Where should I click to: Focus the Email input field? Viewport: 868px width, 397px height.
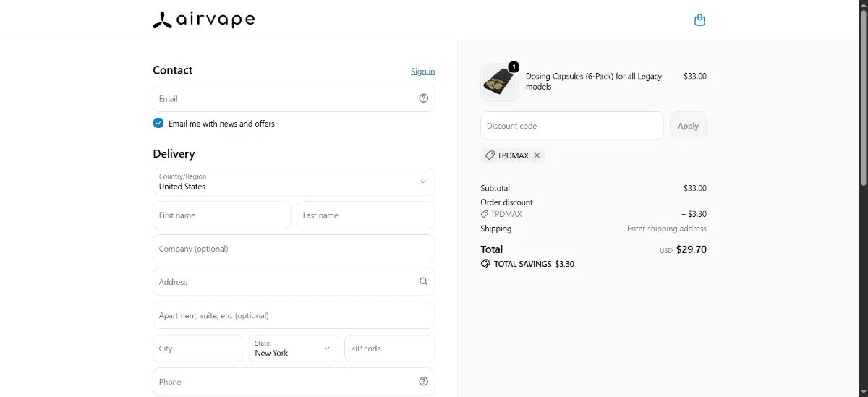(x=294, y=98)
